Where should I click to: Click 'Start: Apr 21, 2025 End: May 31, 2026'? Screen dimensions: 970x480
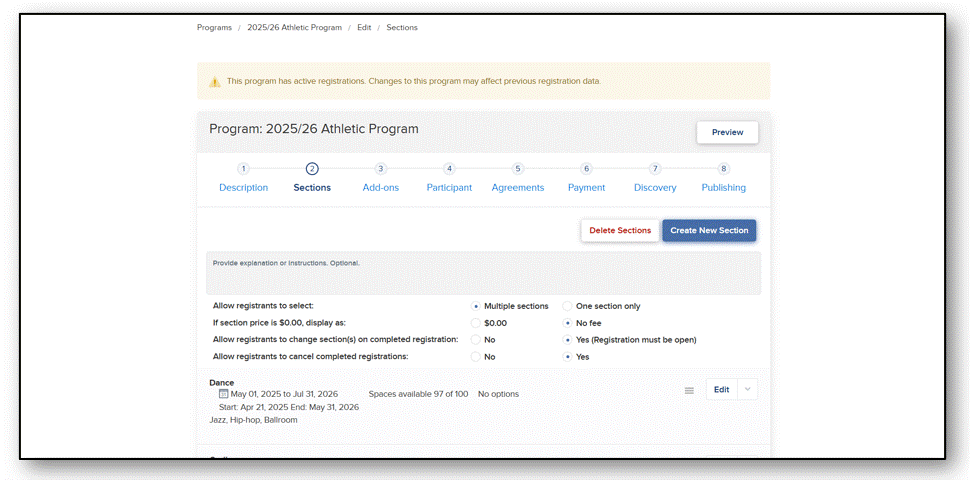coord(289,407)
